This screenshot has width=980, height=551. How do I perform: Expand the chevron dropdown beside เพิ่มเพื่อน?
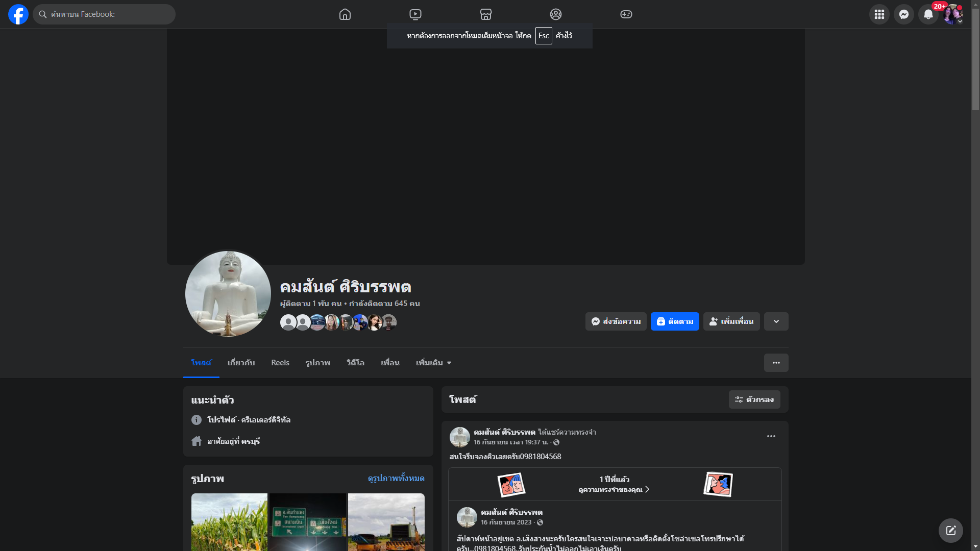click(x=776, y=321)
